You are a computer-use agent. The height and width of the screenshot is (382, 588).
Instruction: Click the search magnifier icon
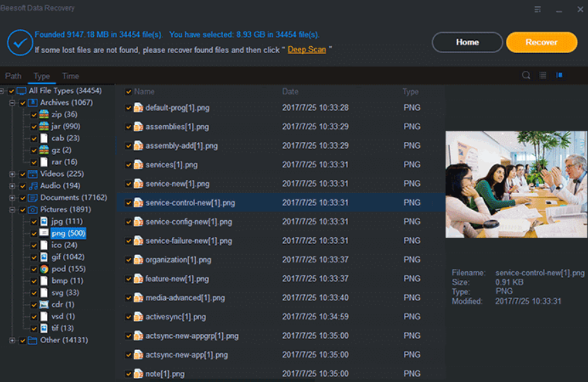pyautogui.click(x=525, y=75)
